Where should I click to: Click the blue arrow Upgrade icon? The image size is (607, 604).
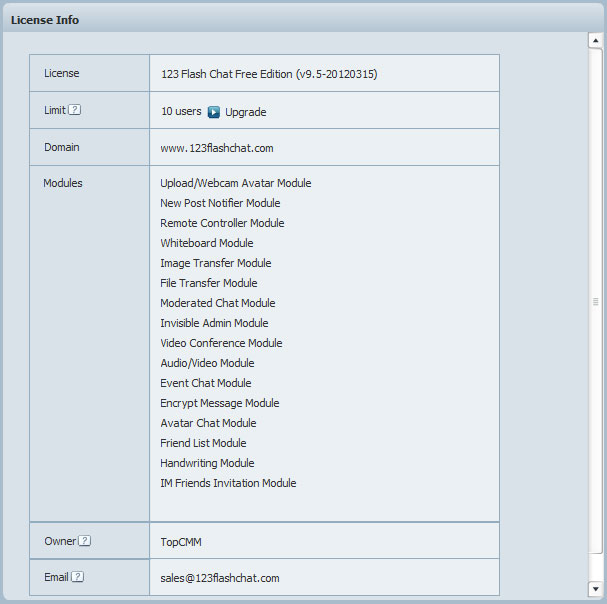coord(213,112)
